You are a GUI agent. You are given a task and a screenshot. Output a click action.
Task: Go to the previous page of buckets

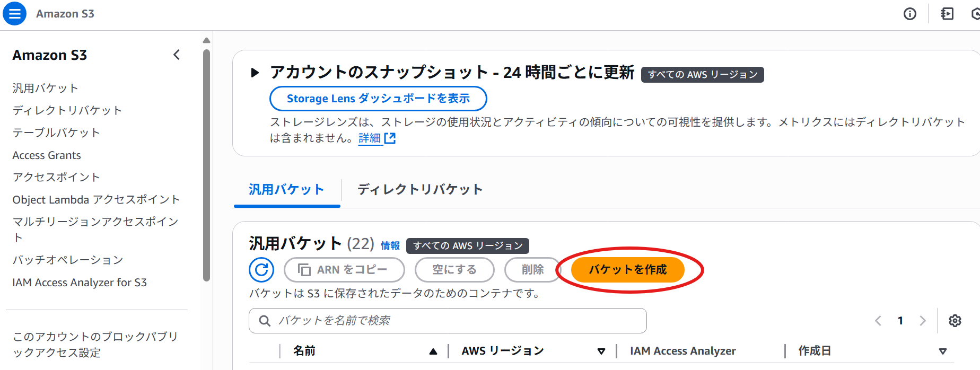point(878,321)
